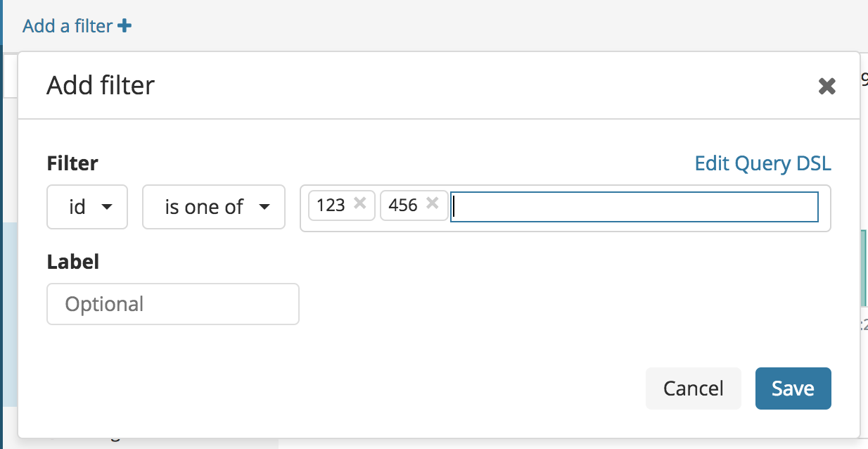Open the is one of operator dropdown
This screenshot has height=449, width=868.
pos(213,207)
